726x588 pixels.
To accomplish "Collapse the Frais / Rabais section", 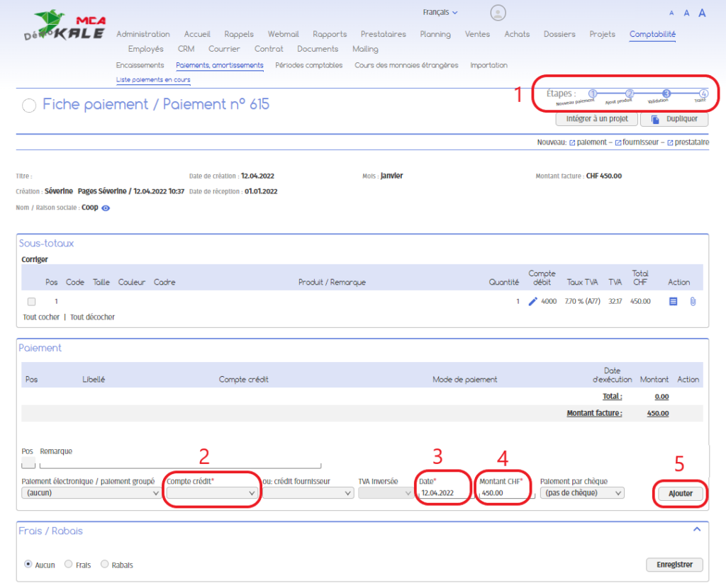I will [x=697, y=529].
